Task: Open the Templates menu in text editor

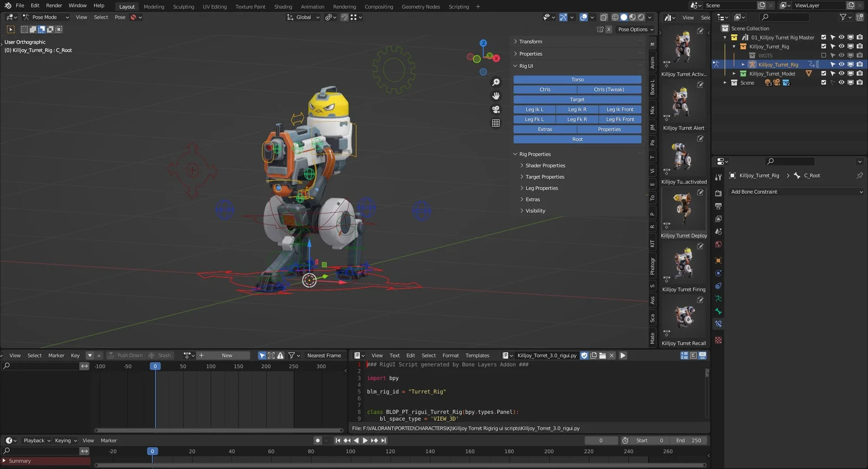Action: 477,356
